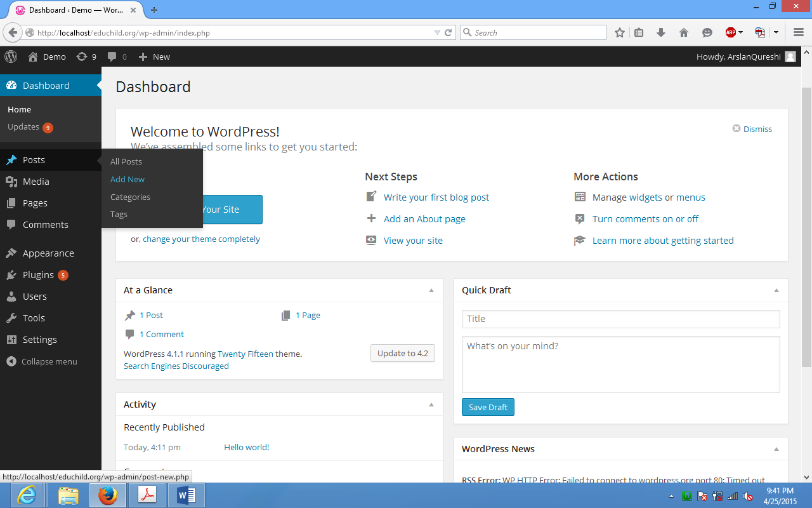Open the Adblock Plus ABP icon
The width and height of the screenshot is (812, 508).
[x=731, y=32]
